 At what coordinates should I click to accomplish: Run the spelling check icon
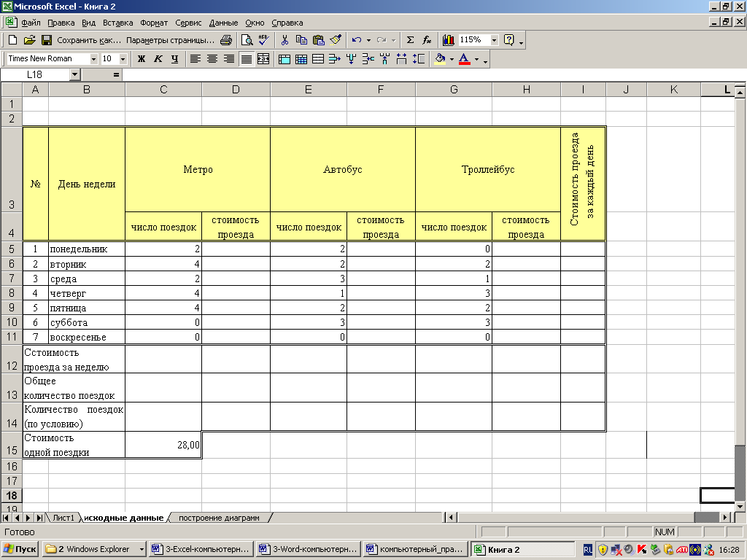pos(263,40)
